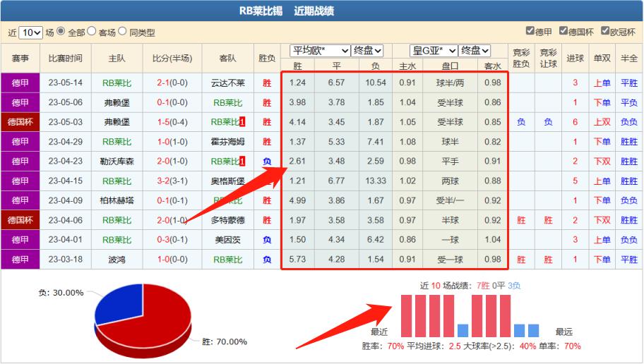The height and width of the screenshot is (364, 644).
Task: Open away team 奥格斯堡
Action: (x=227, y=181)
